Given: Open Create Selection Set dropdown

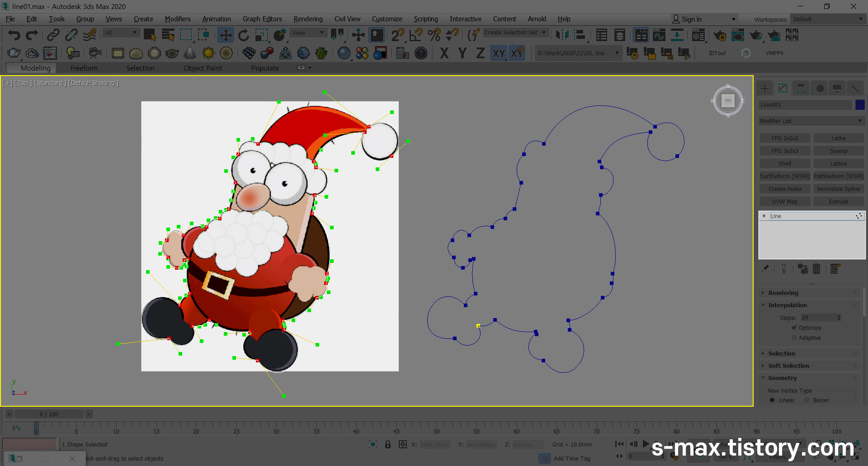Looking at the screenshot, I should (515, 33).
